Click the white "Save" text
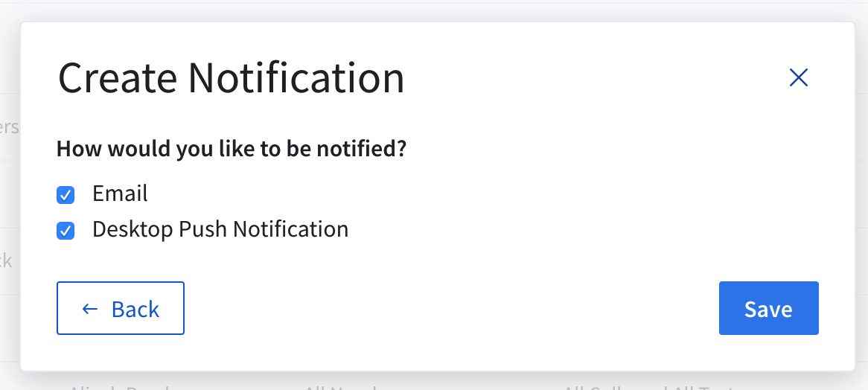This screenshot has height=390, width=868. coord(768,309)
